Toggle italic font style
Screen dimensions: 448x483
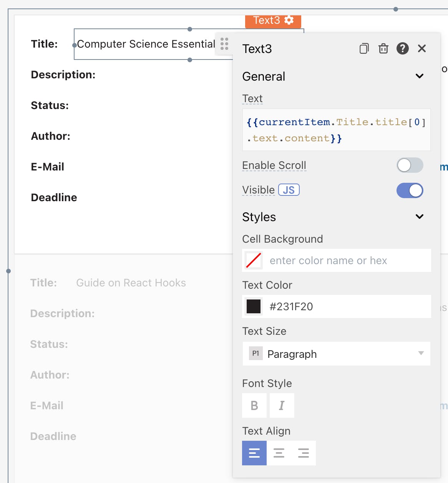[282, 405]
